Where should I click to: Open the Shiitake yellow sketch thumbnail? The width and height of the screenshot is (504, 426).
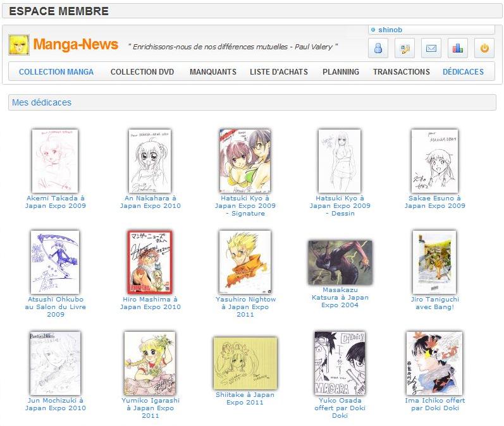click(245, 363)
